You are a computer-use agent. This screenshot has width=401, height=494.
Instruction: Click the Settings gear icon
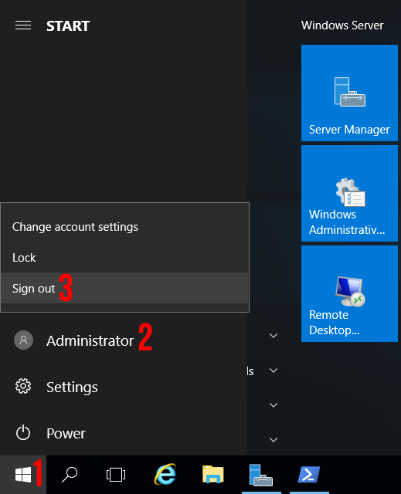coord(23,387)
